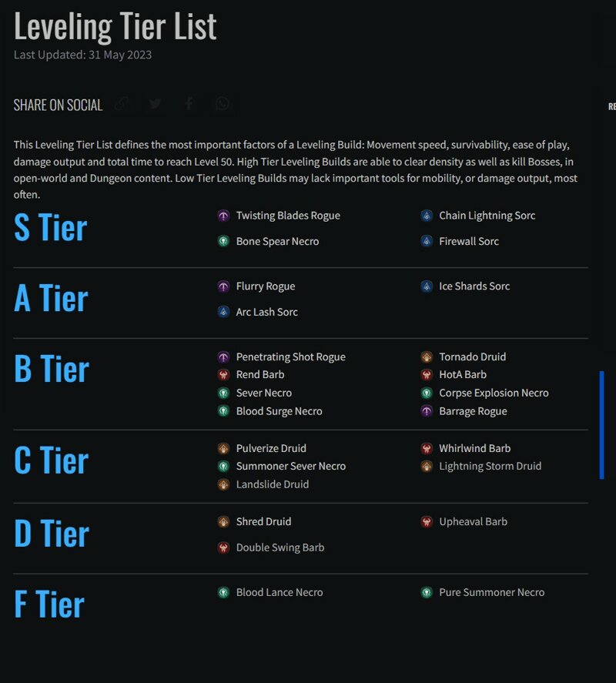The height and width of the screenshot is (683, 616).
Task: Open the Lightning Storm Druid link
Action: [490, 466]
